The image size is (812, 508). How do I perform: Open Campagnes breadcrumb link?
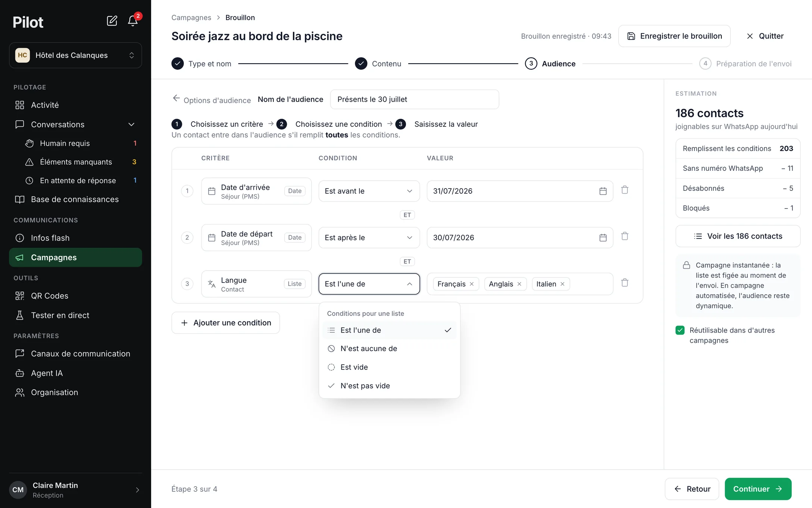[191, 18]
